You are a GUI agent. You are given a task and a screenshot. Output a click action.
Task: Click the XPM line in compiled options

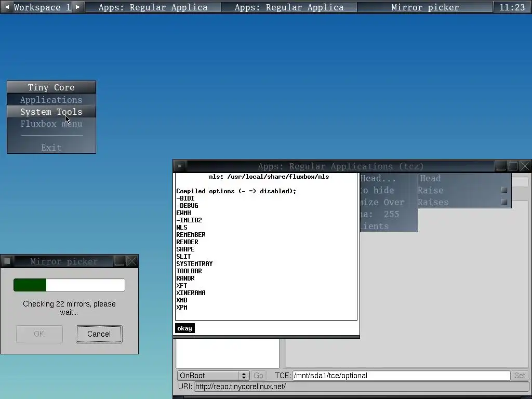coord(182,307)
